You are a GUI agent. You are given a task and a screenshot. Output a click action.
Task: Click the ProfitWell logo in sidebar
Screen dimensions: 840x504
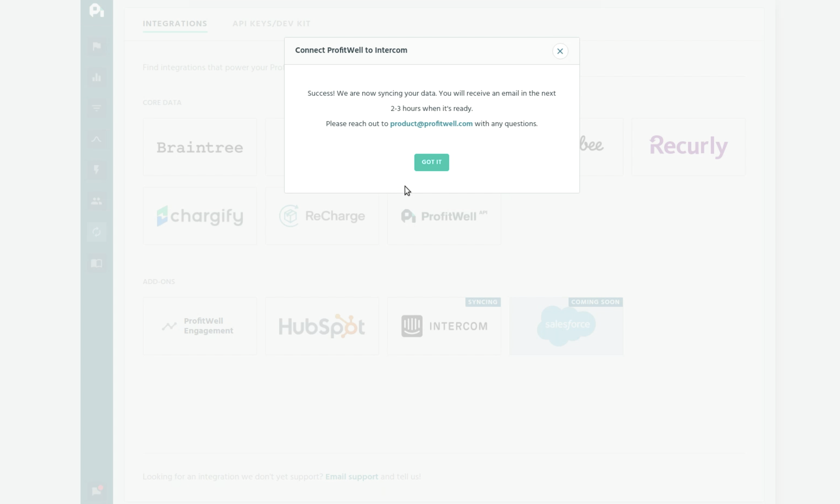(97, 10)
